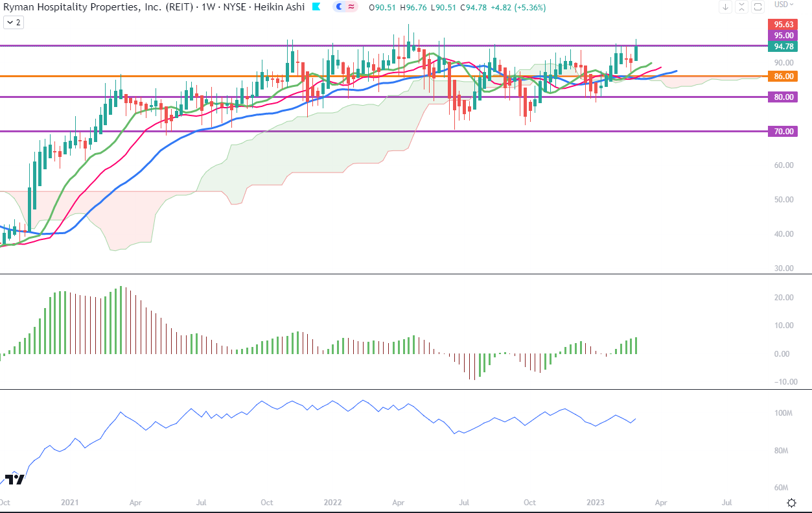Click the +4.82 (+5.36%) change value
The width and height of the screenshot is (812, 513).
519,8
